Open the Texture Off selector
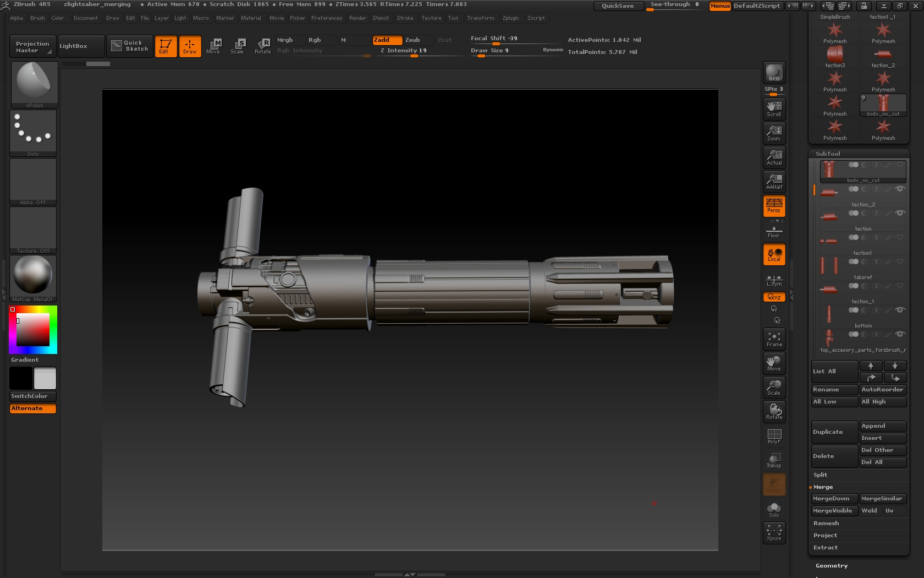The image size is (924, 578). tap(33, 230)
